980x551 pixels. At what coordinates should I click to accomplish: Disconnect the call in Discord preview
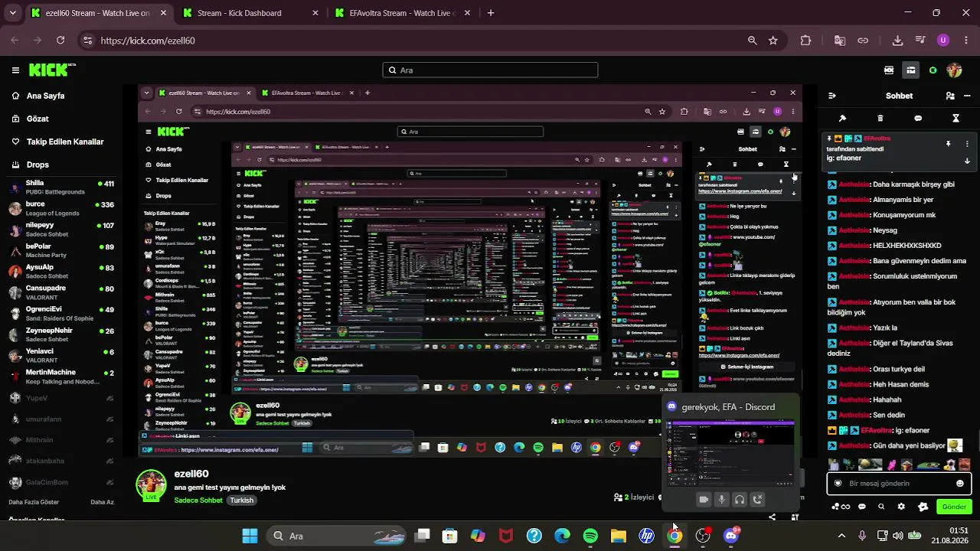click(757, 500)
